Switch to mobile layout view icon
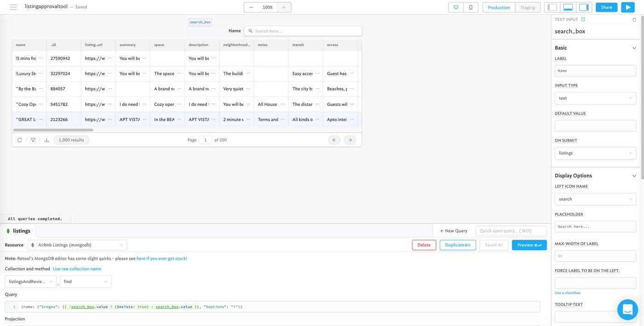644x326 pixels. [x=471, y=7]
